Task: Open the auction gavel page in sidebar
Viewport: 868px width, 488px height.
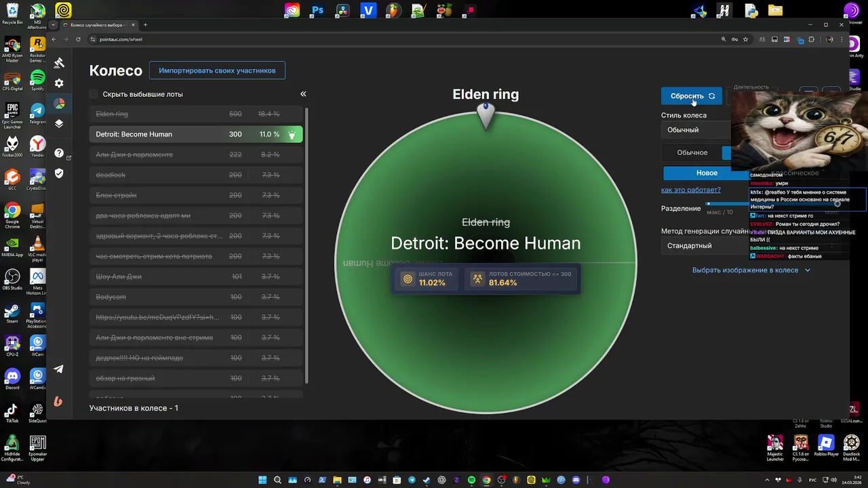Action: pyautogui.click(x=59, y=62)
